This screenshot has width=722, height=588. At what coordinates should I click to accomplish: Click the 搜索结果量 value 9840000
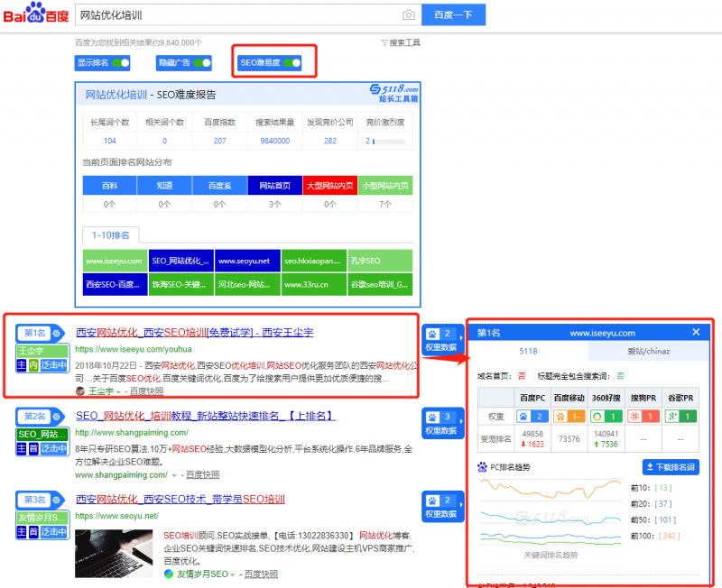tap(275, 141)
